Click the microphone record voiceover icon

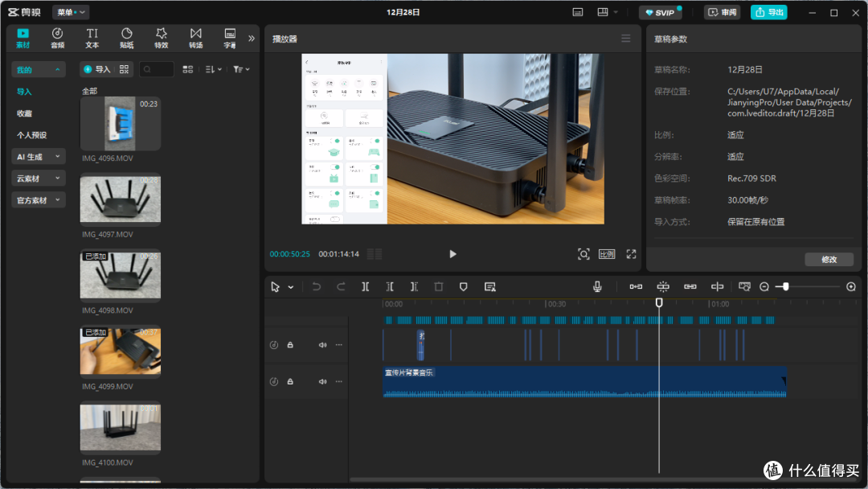tap(597, 287)
